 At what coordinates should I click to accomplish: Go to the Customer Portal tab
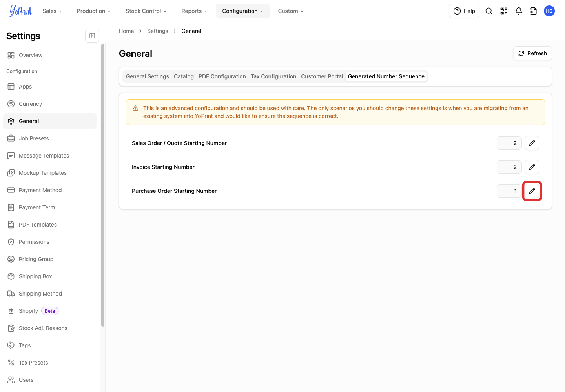coord(322,76)
